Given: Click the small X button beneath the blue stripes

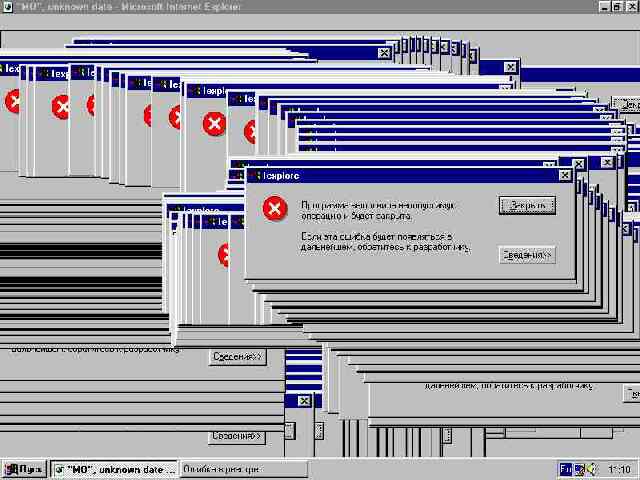Looking at the screenshot, I should (x=304, y=401).
